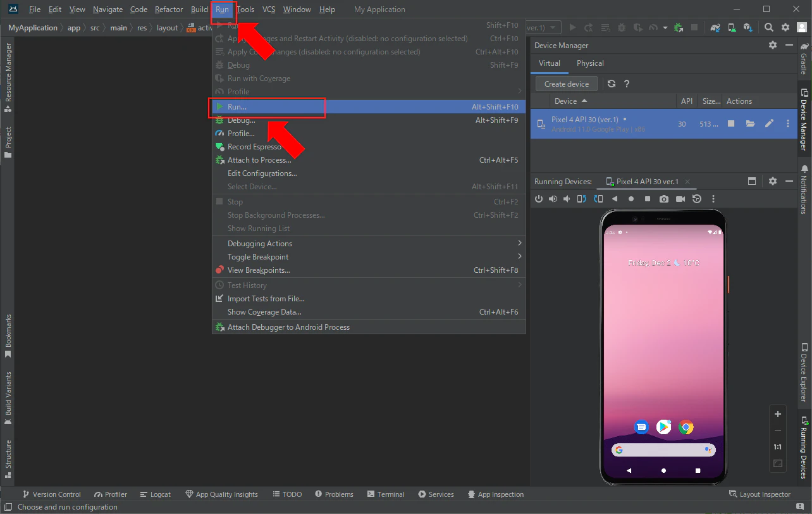The width and height of the screenshot is (812, 514).
Task: Click Attach Debugger to Android Process toolbar icon
Action: (x=679, y=28)
